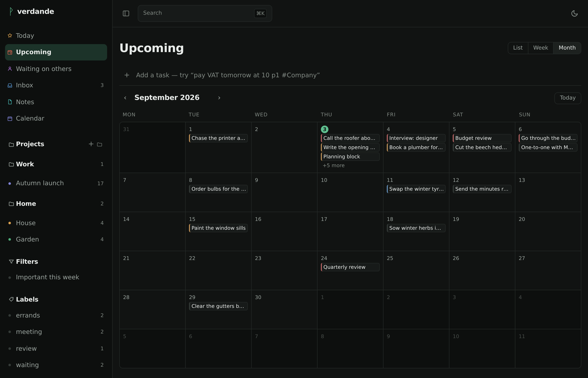Image resolution: width=588 pixels, height=378 pixels.
Task: Open the Quarterly review task
Action: pos(350,267)
